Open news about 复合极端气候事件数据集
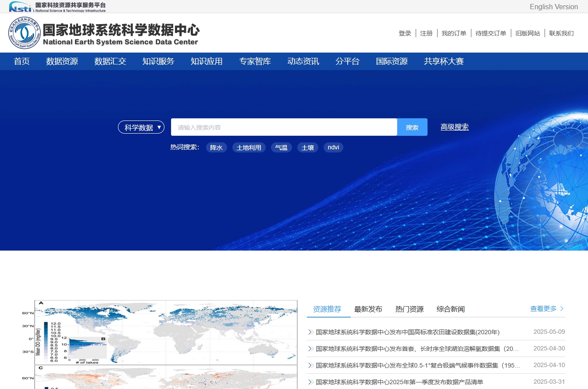Viewport: 588px width, 389px height. pos(418,365)
